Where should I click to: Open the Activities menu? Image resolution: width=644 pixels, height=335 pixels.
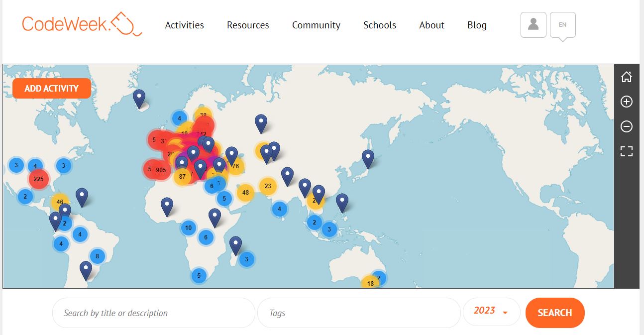pos(184,25)
